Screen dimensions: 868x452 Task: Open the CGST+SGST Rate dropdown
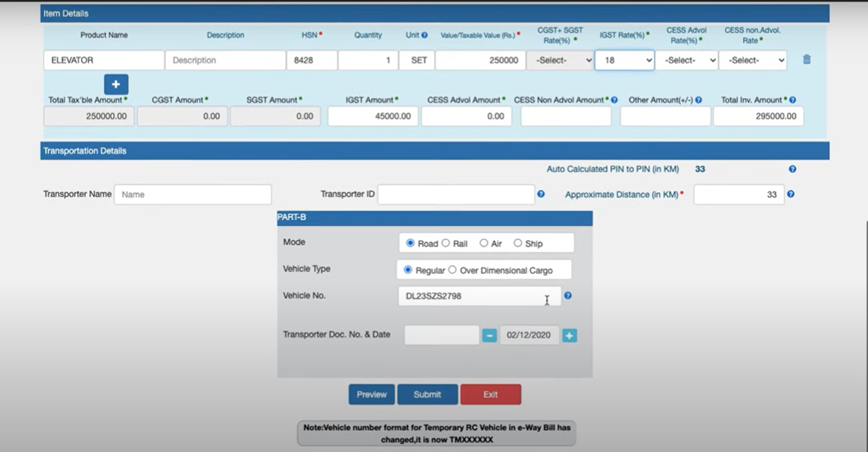[x=560, y=61]
